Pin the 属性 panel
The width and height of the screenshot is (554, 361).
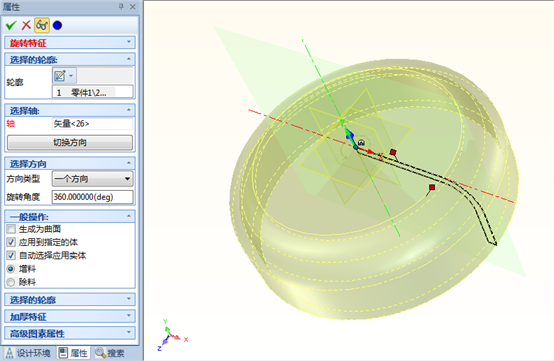pos(121,7)
